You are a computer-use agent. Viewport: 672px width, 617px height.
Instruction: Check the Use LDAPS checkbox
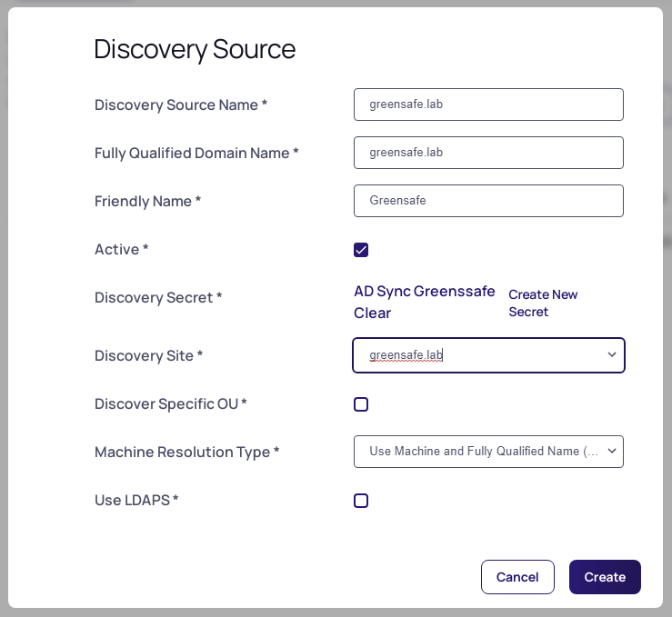pos(361,501)
